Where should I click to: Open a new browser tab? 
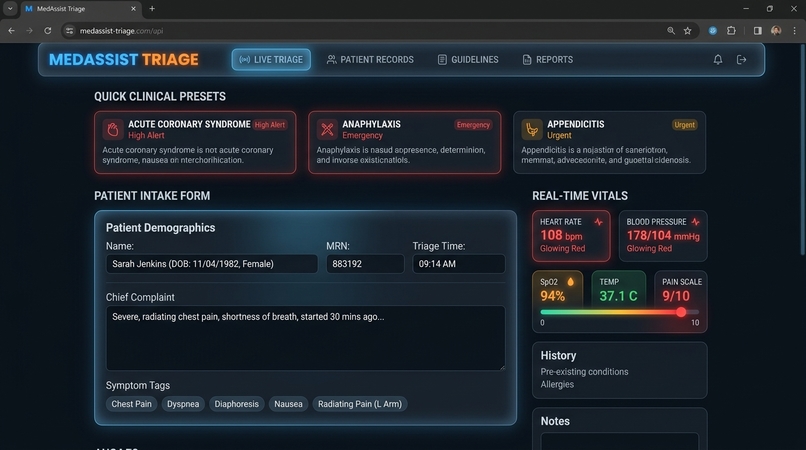152,9
